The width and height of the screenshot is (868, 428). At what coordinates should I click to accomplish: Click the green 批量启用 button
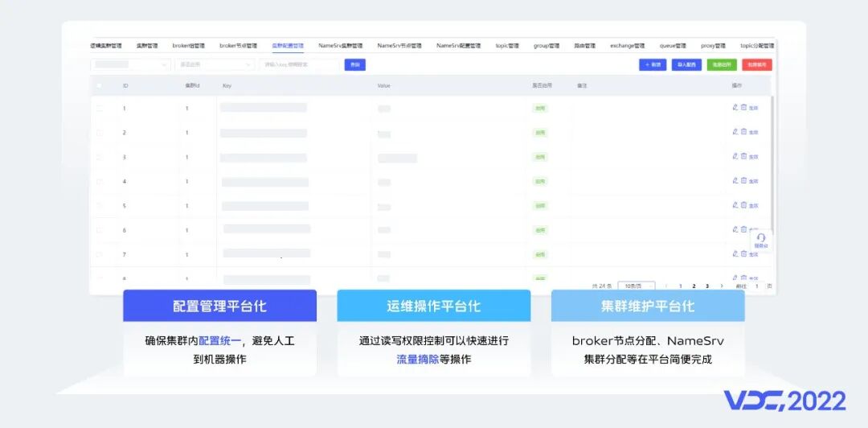pos(722,65)
